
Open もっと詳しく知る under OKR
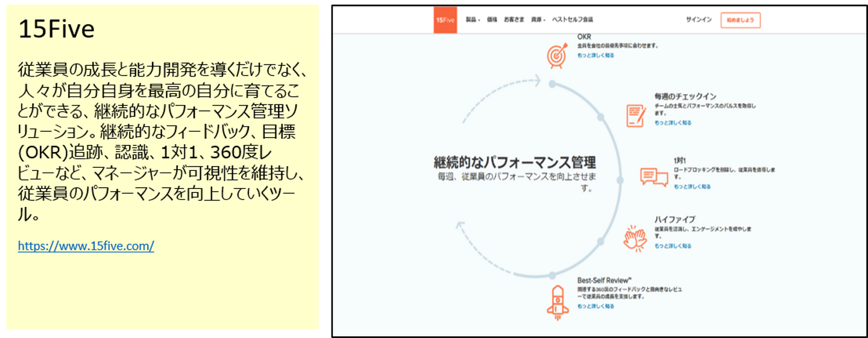[596, 55]
